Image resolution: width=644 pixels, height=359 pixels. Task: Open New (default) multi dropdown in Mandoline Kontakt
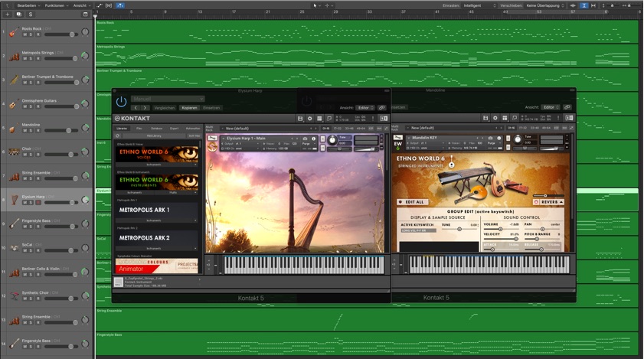pos(455,128)
